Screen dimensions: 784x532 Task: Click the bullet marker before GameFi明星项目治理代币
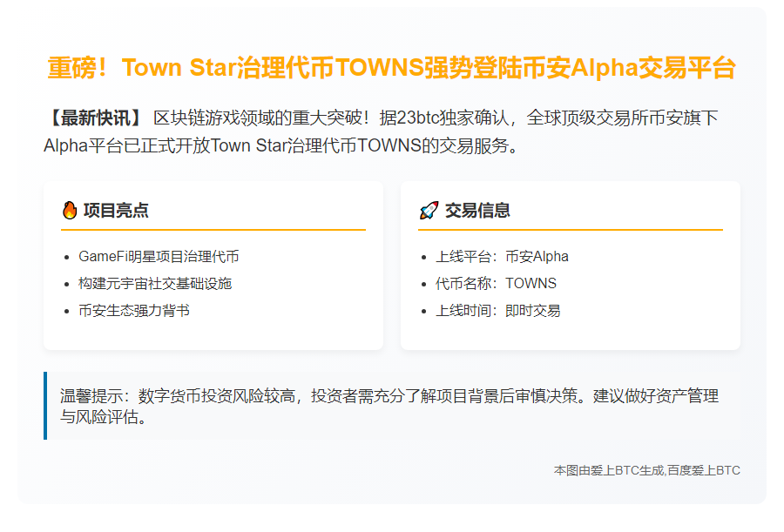tap(66, 257)
